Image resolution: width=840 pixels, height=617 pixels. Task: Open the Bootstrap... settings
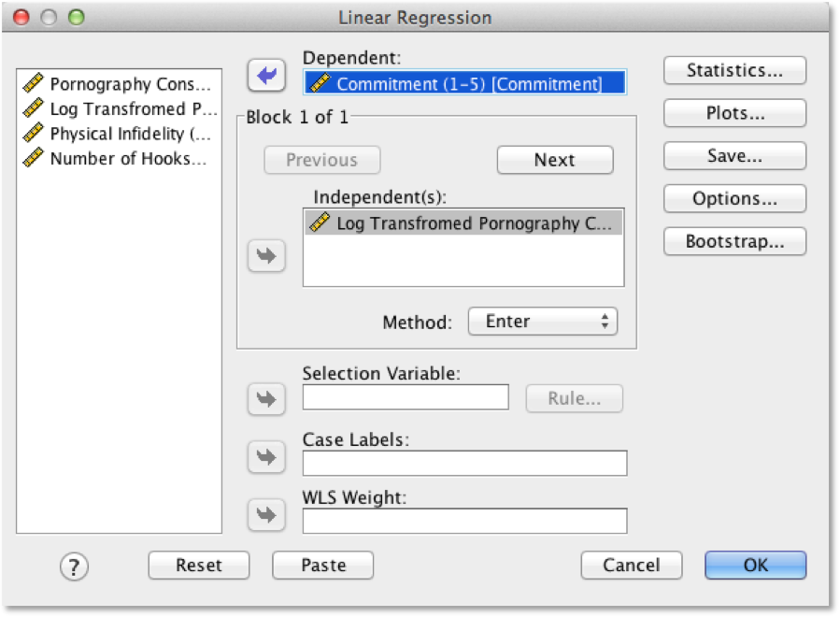coord(734,241)
